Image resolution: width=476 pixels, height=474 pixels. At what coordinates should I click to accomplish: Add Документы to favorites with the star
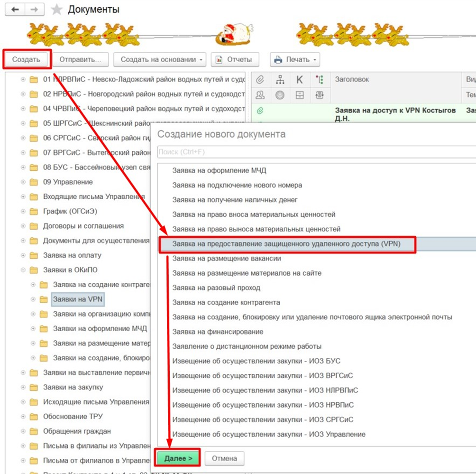click(x=57, y=9)
